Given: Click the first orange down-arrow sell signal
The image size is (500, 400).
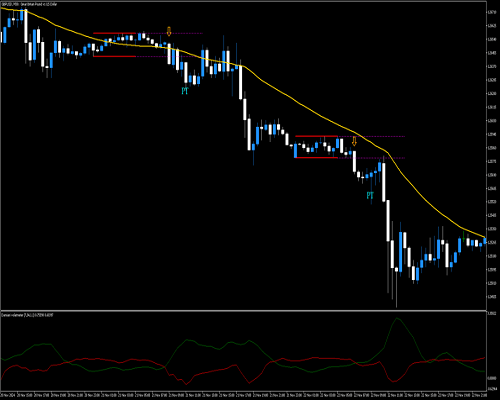Looking at the screenshot, I should pyautogui.click(x=169, y=31).
